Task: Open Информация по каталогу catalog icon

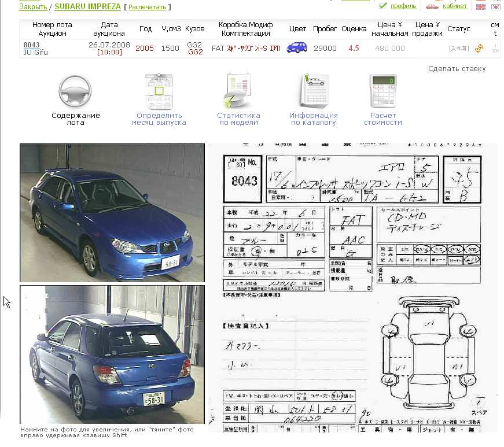Action: pyautogui.click(x=314, y=91)
